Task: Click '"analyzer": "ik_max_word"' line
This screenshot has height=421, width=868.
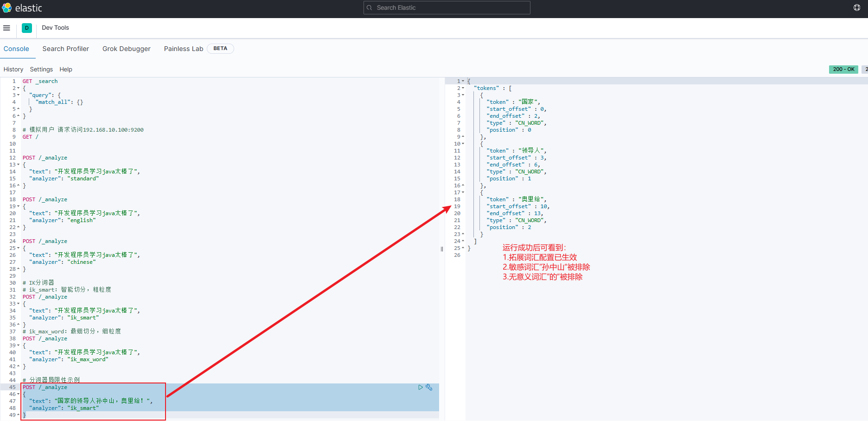Action: point(69,359)
